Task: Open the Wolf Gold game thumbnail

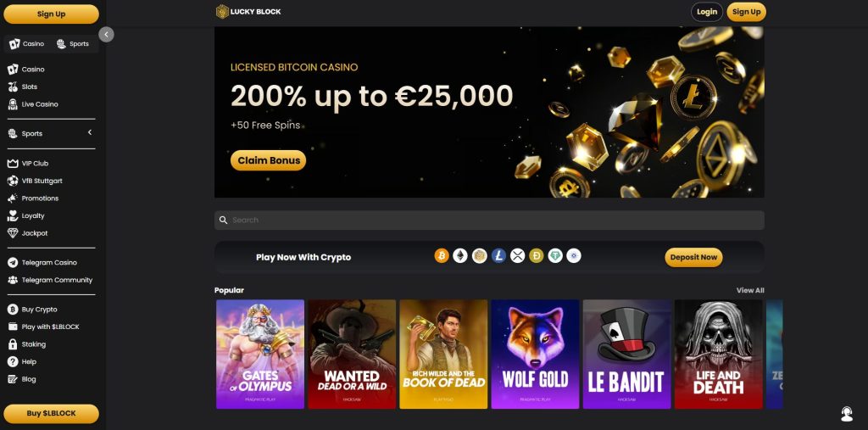Action: tap(535, 354)
